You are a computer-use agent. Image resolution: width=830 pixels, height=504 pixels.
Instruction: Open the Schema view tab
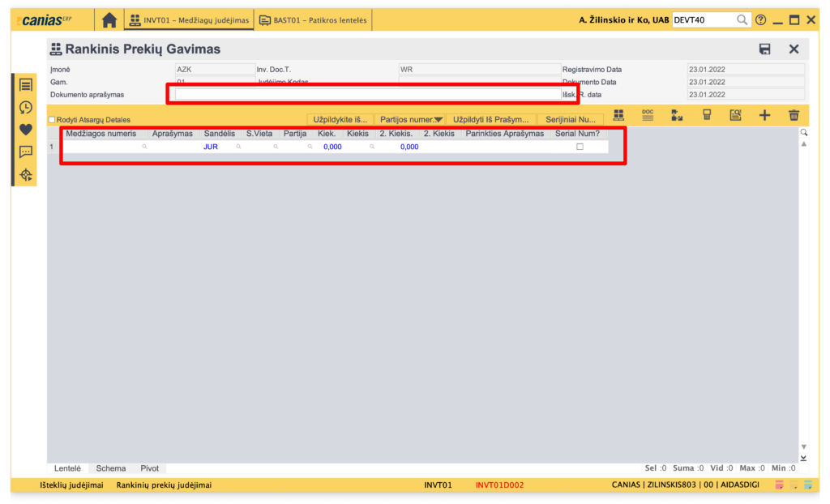tap(110, 468)
